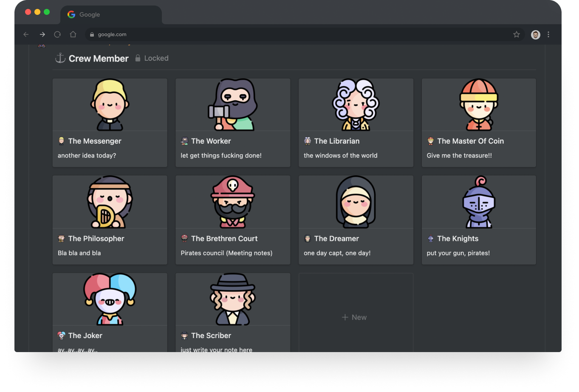Click the nun avatar on The Dreamer card

pos(356,202)
